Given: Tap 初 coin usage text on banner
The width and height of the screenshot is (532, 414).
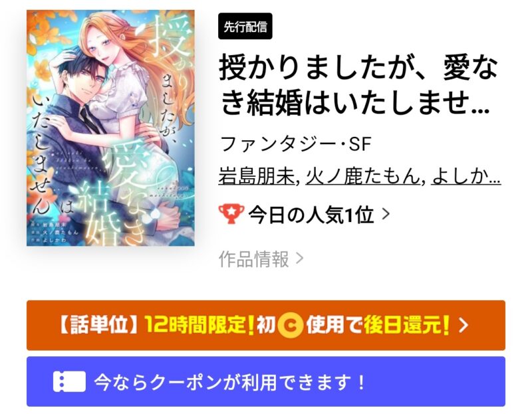Looking at the screenshot, I should click(265, 326).
